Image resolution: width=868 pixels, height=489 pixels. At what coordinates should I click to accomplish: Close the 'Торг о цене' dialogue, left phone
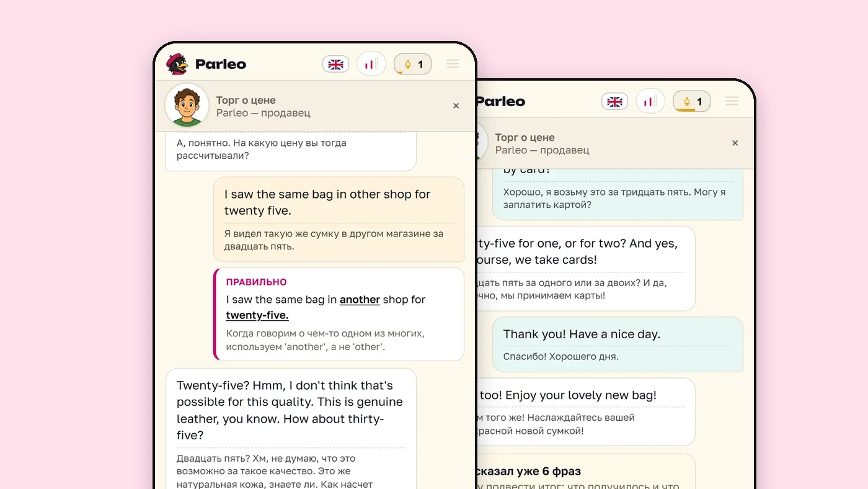pyautogui.click(x=456, y=106)
